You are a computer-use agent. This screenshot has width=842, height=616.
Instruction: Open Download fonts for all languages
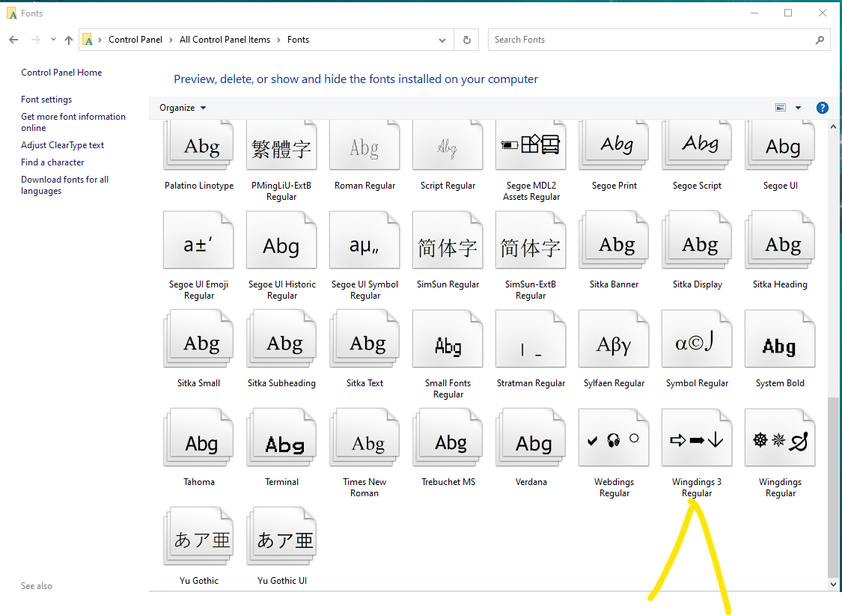pyautogui.click(x=64, y=185)
